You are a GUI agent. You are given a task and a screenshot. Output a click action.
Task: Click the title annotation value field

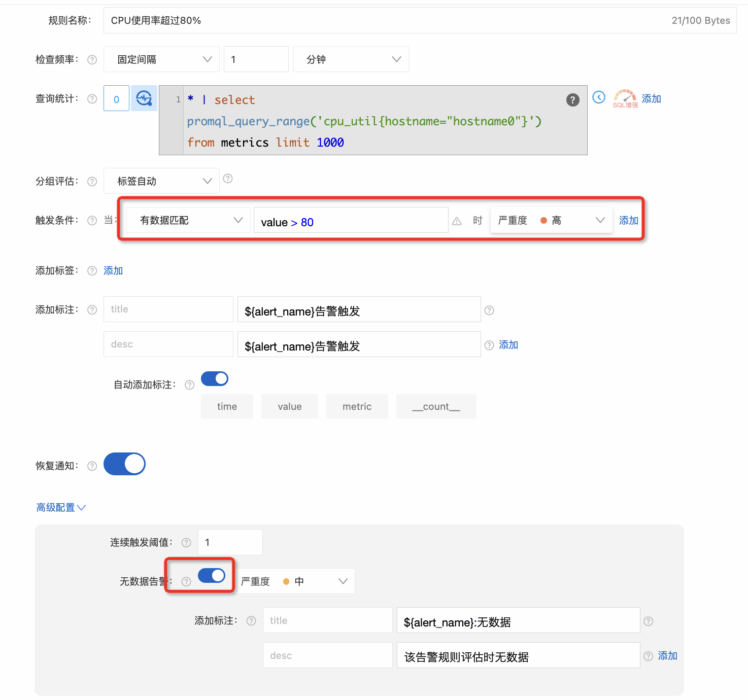click(359, 309)
